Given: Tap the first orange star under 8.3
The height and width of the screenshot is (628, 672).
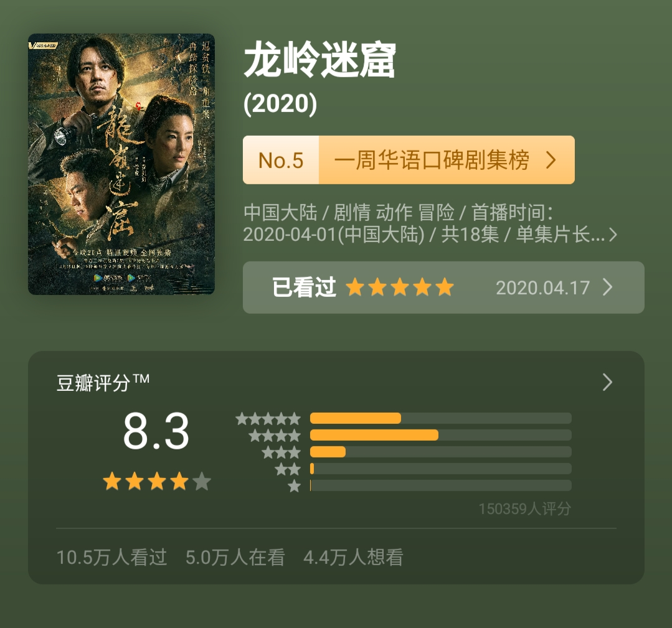Looking at the screenshot, I should 114,480.
